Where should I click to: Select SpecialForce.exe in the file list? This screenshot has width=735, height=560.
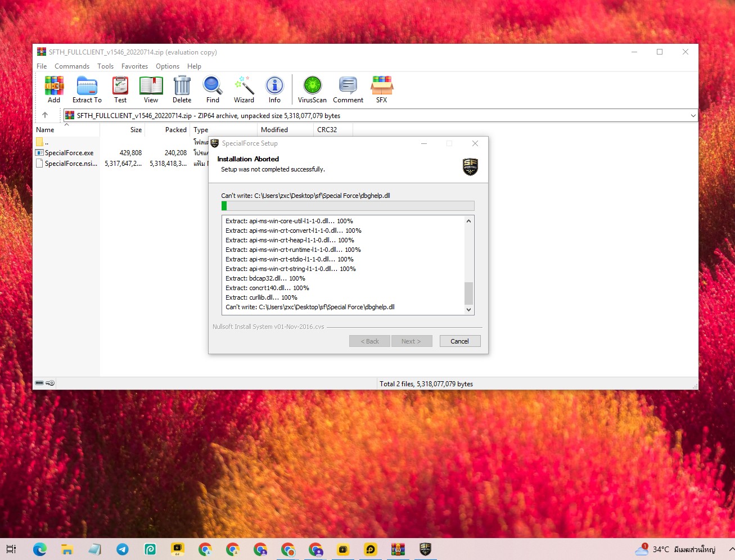pyautogui.click(x=69, y=153)
